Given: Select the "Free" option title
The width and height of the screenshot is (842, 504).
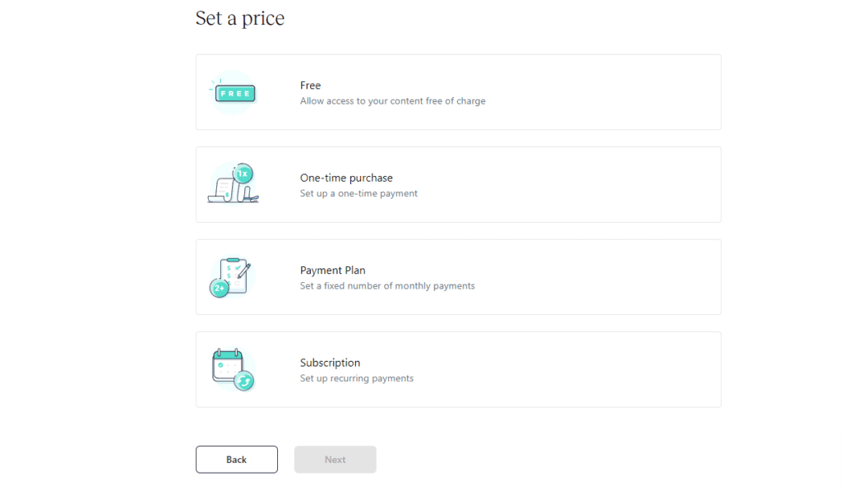Looking at the screenshot, I should point(310,86).
